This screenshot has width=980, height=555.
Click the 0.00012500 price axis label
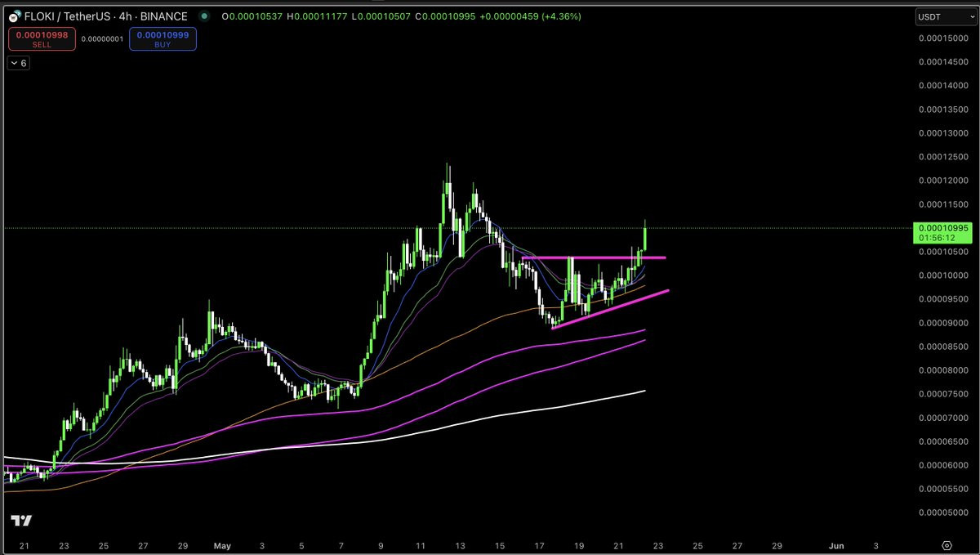click(x=943, y=156)
